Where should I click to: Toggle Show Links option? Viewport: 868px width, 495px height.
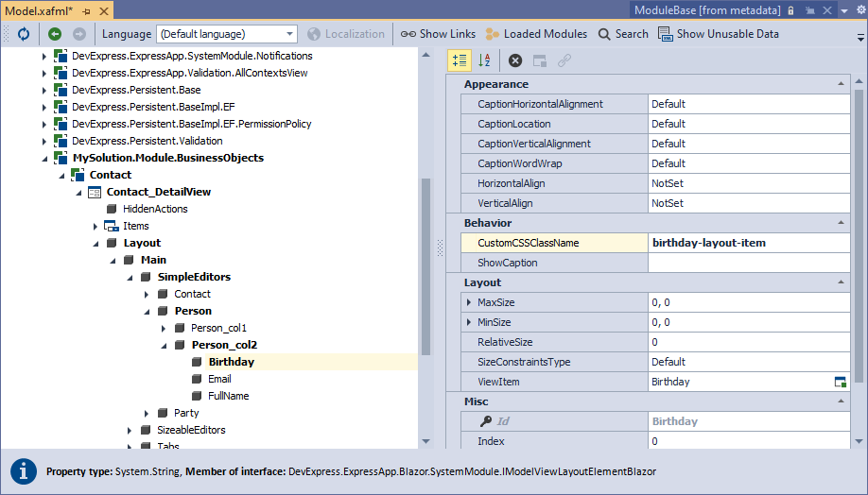point(438,34)
